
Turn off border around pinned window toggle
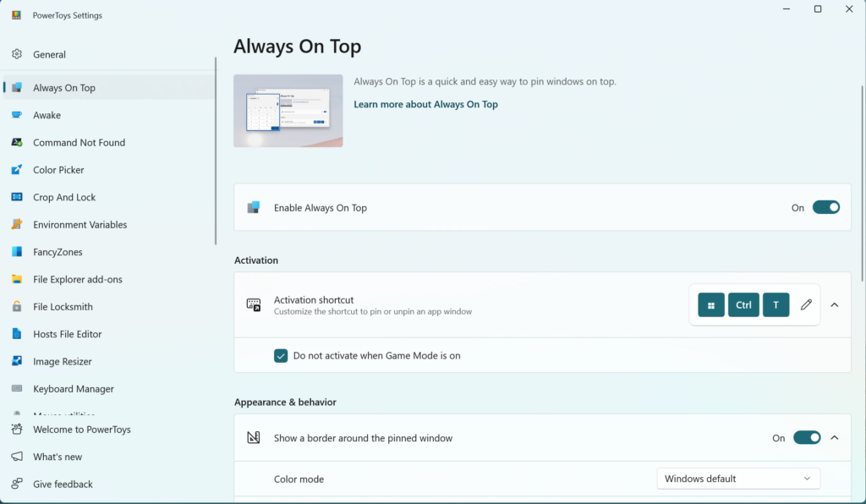pyautogui.click(x=806, y=438)
